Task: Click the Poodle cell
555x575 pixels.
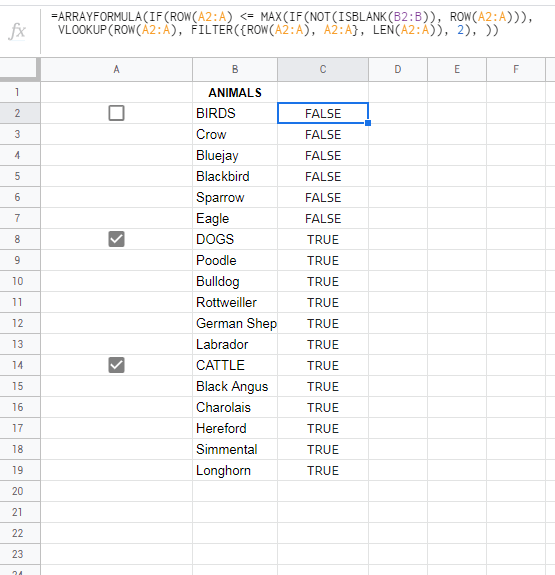Action: [x=235, y=260]
